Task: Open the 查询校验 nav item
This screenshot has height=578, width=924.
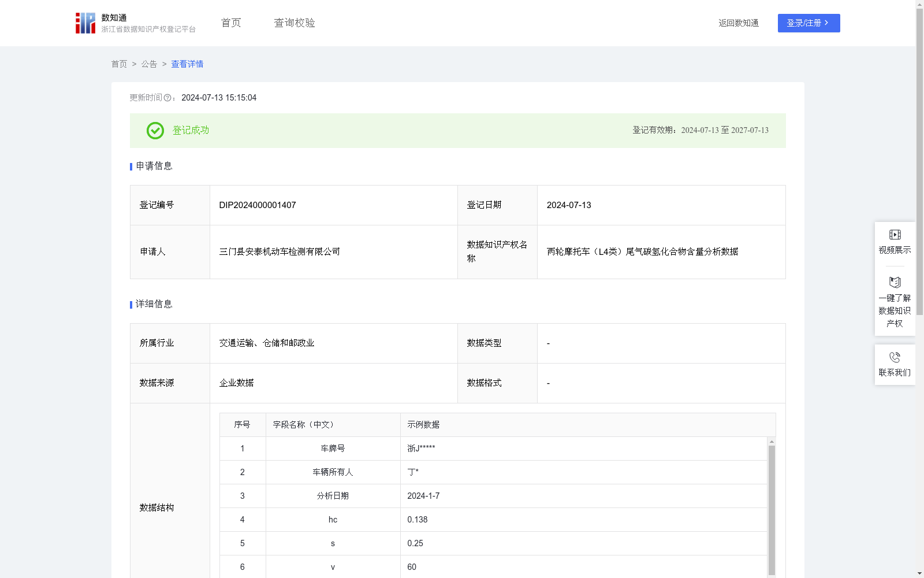Action: pos(295,23)
